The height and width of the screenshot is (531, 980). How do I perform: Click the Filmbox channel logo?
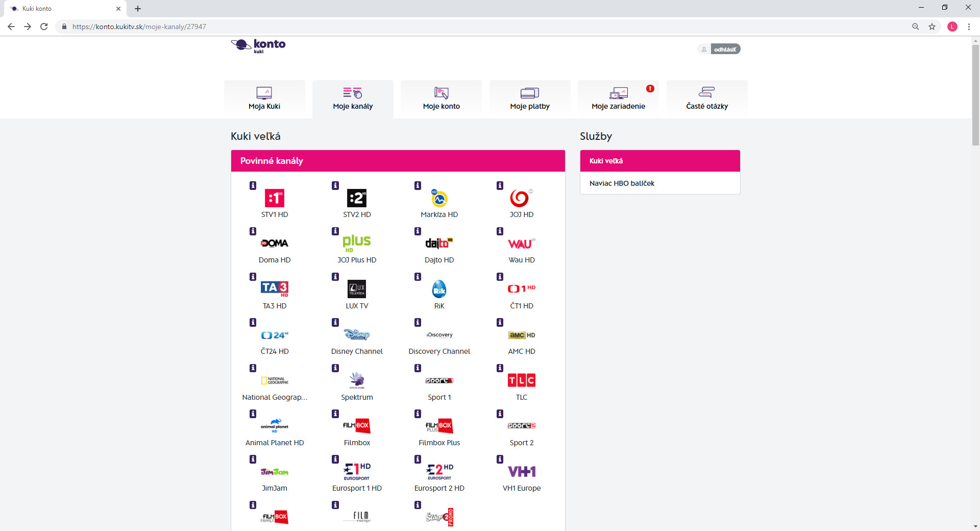[x=357, y=426]
